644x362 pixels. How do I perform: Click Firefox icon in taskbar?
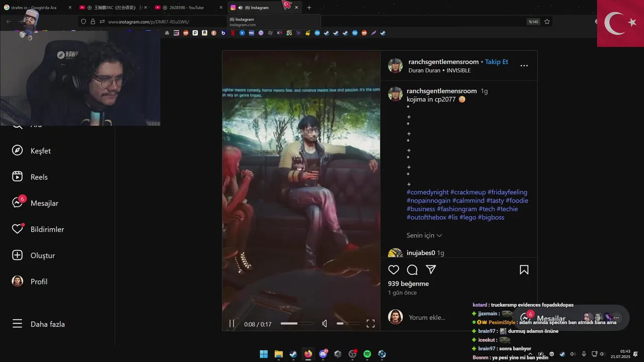coord(308,354)
